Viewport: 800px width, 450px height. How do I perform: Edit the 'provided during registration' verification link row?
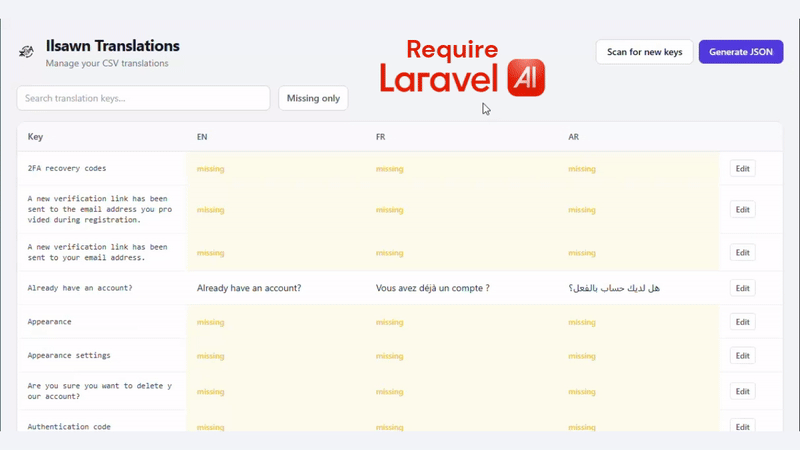click(x=742, y=210)
